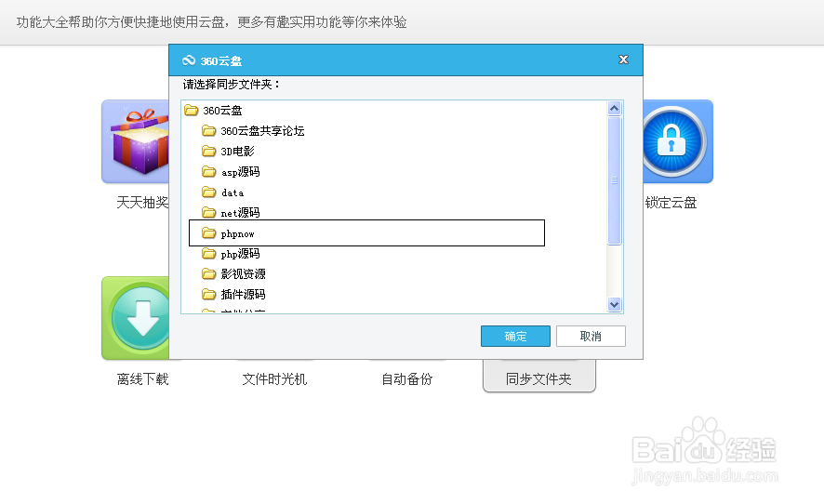Select the asp源码 folder
The height and width of the screenshot is (504, 824).
pos(240,172)
